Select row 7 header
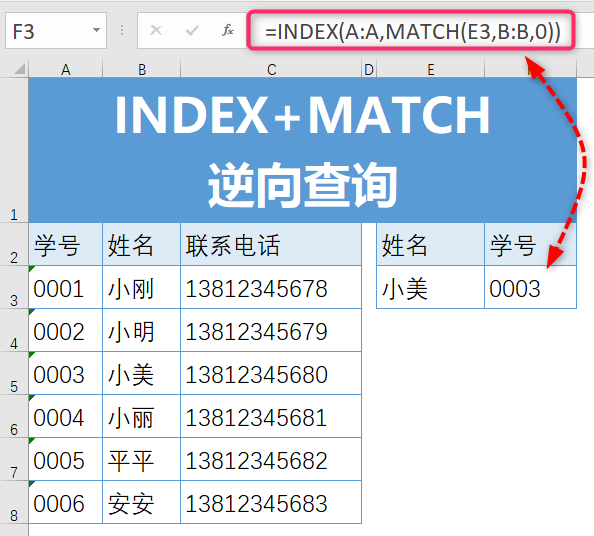Screen dimensions: 594x536 [14, 459]
